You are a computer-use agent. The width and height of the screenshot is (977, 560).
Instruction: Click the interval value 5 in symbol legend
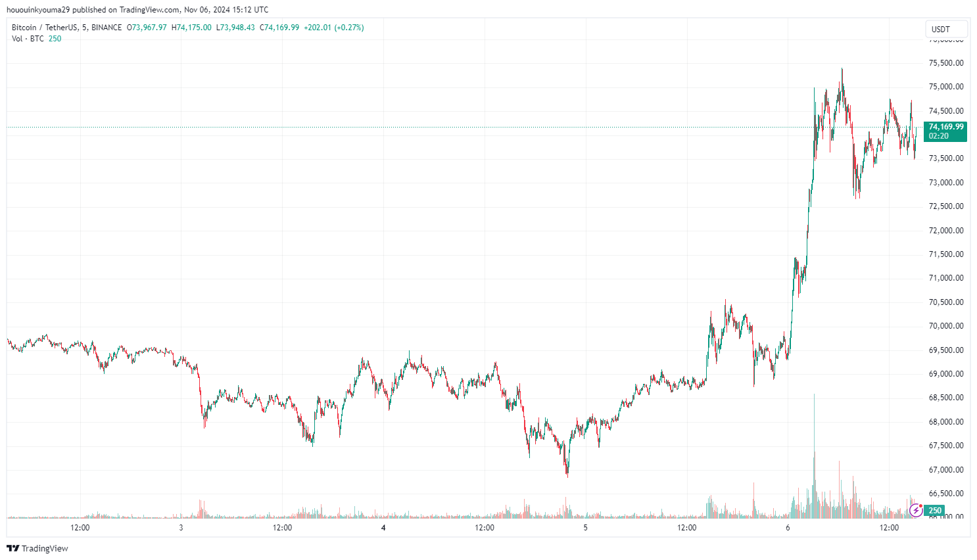(85, 28)
